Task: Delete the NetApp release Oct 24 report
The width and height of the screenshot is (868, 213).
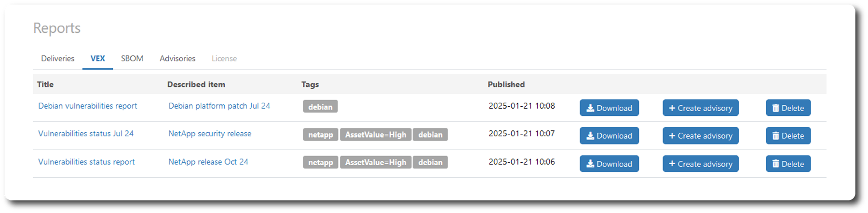Action: pos(788,164)
